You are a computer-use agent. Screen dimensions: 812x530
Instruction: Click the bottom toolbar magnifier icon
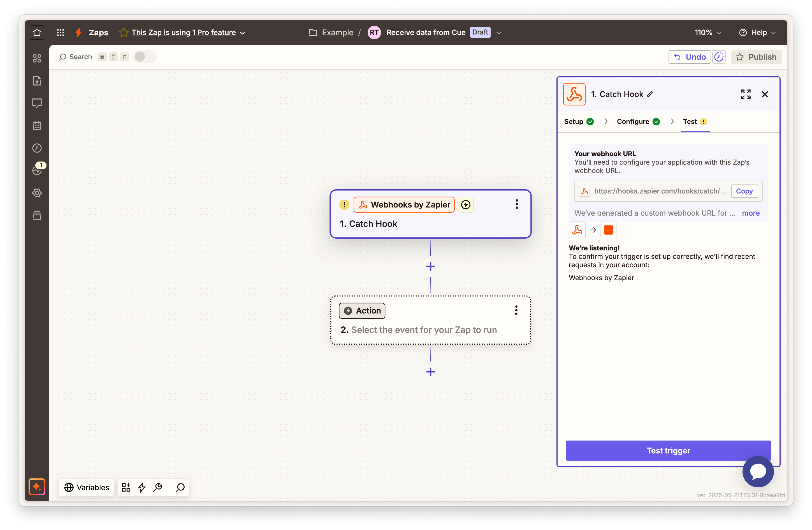click(x=180, y=487)
